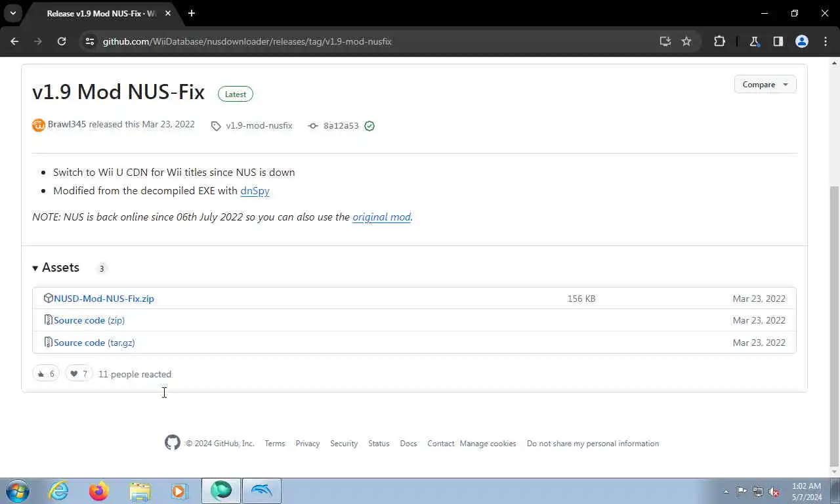Screen dimensions: 840x504
Task: Open the Privacy footer link
Action: point(307,444)
